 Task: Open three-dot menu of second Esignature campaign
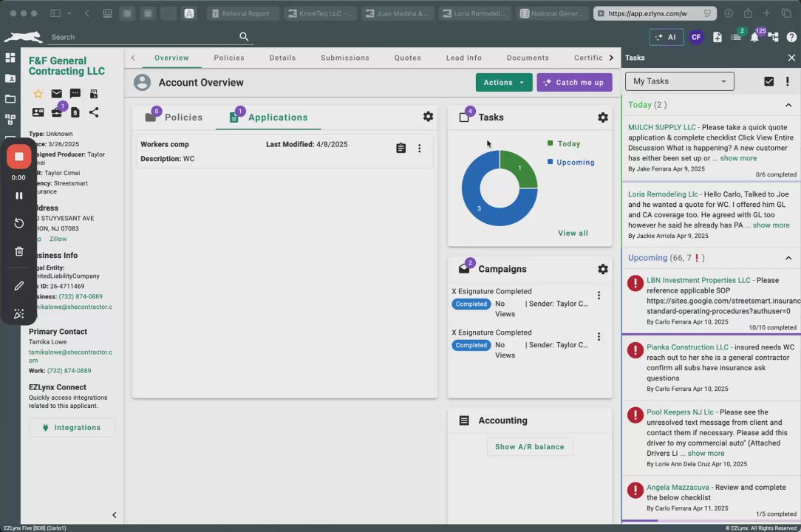pos(599,337)
